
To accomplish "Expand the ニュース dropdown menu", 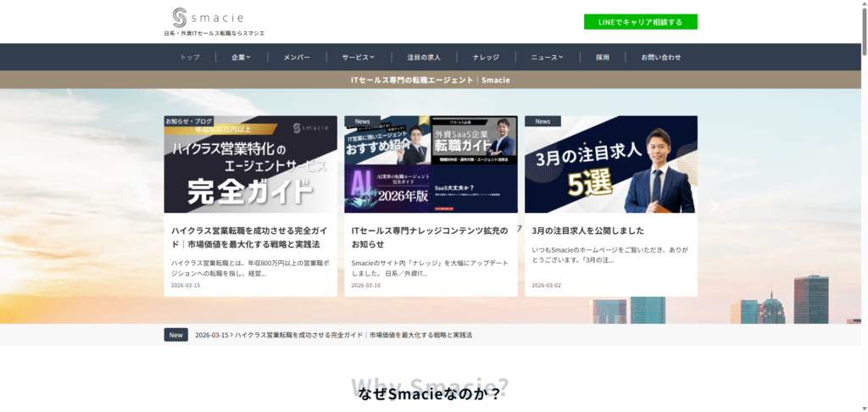I will coord(547,58).
